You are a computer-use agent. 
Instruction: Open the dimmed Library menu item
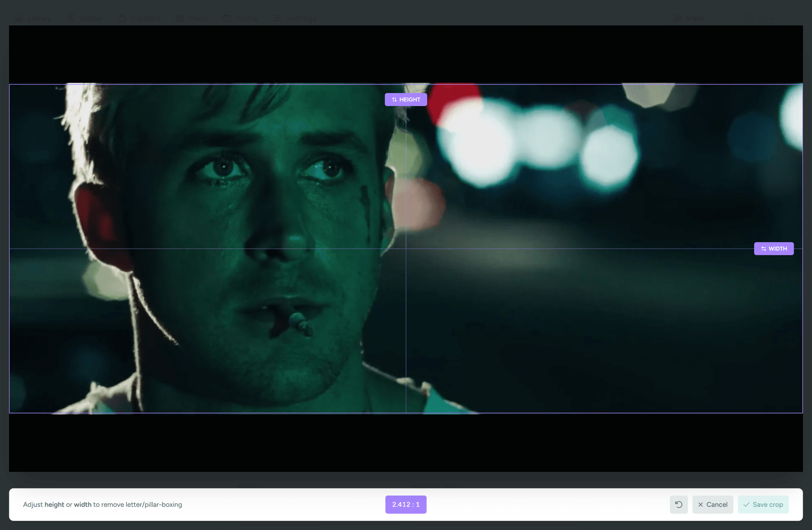coord(33,18)
